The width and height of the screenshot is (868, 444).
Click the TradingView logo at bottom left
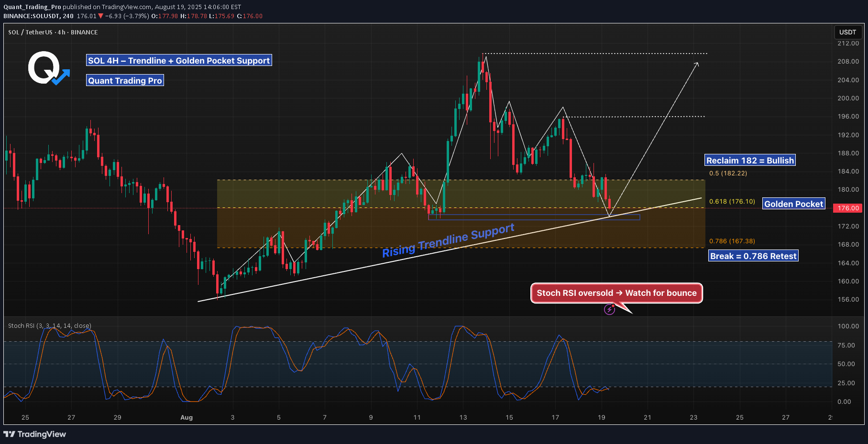34,434
